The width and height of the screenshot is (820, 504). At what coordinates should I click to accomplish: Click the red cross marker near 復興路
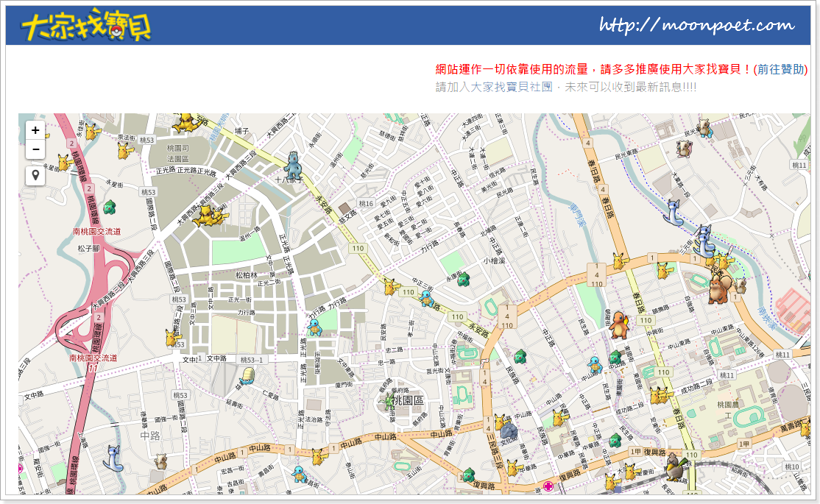(x=548, y=486)
